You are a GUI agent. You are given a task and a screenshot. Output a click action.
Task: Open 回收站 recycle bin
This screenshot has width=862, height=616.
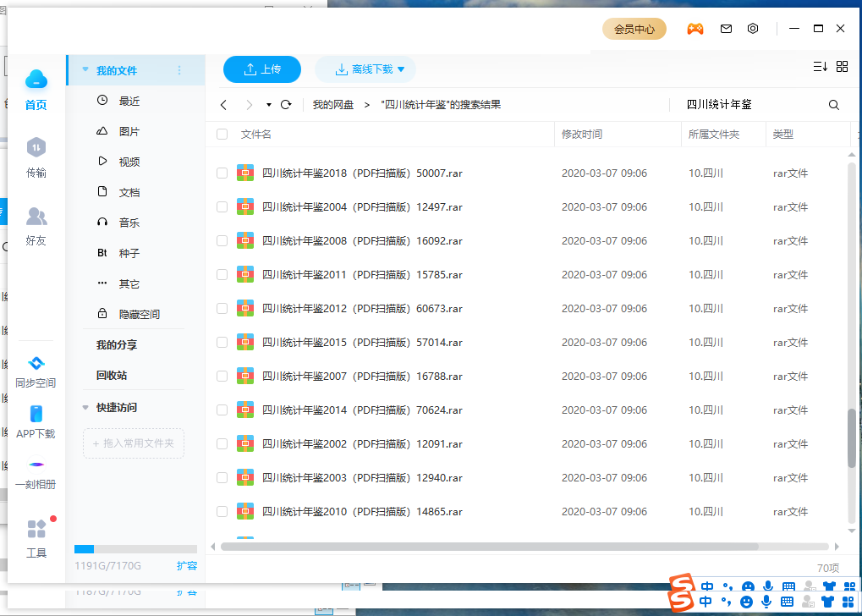[112, 375]
